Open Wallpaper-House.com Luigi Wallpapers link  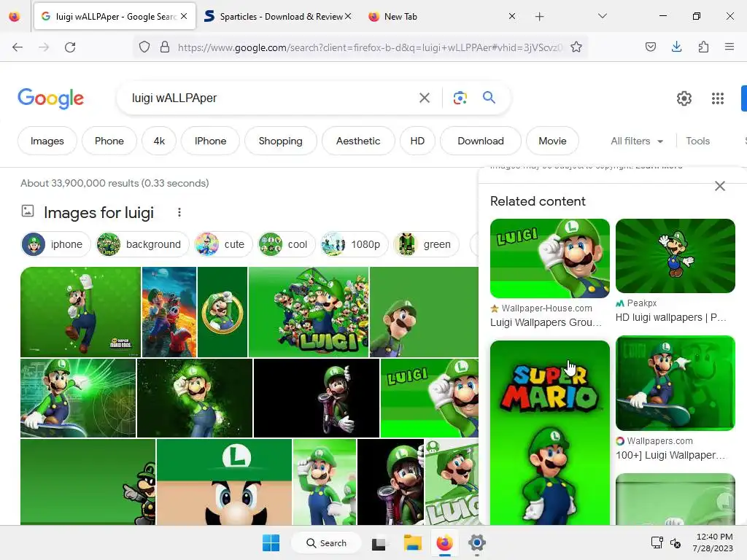click(x=546, y=322)
